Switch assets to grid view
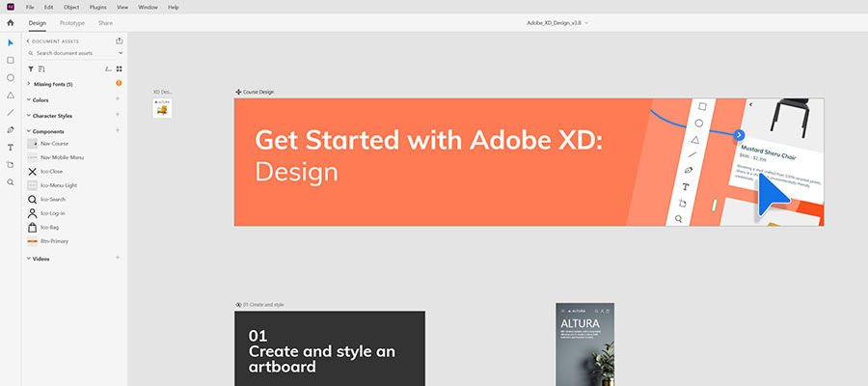 point(119,69)
